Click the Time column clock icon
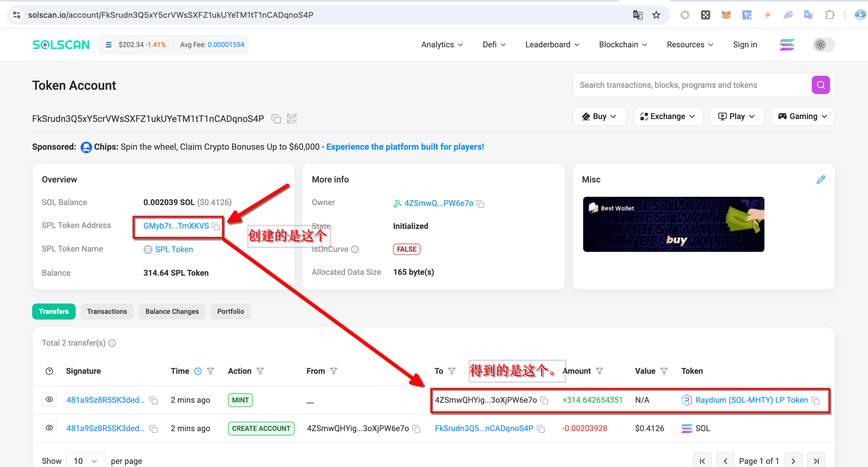The height and width of the screenshot is (467, 868). (x=198, y=371)
